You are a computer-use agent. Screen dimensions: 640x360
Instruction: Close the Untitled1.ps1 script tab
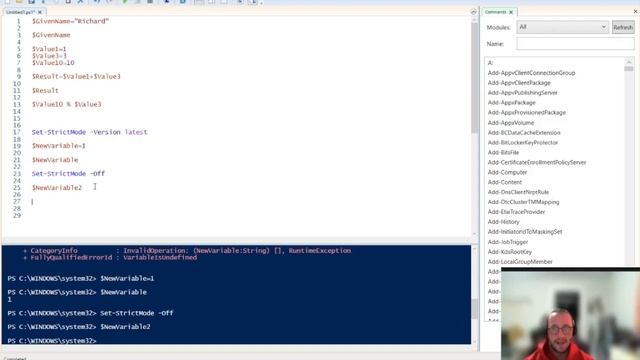(x=40, y=12)
